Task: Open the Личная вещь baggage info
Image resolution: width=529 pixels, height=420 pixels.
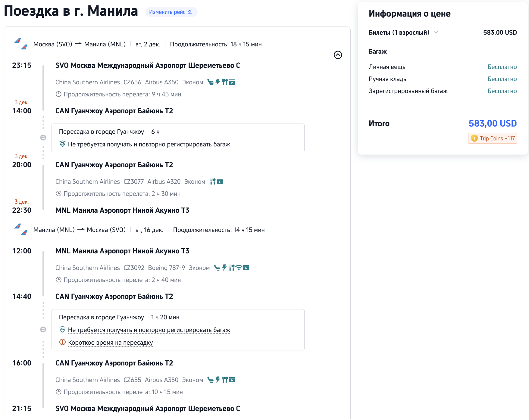Action: pyautogui.click(x=387, y=67)
